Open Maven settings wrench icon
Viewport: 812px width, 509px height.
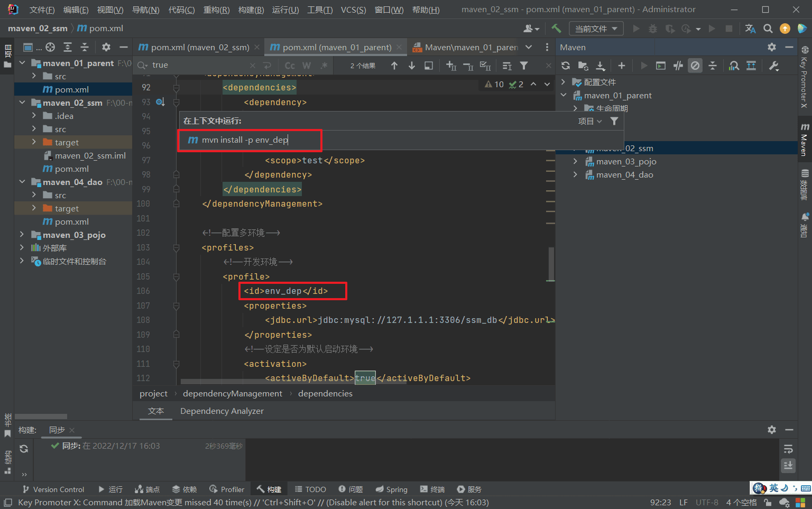coord(774,66)
